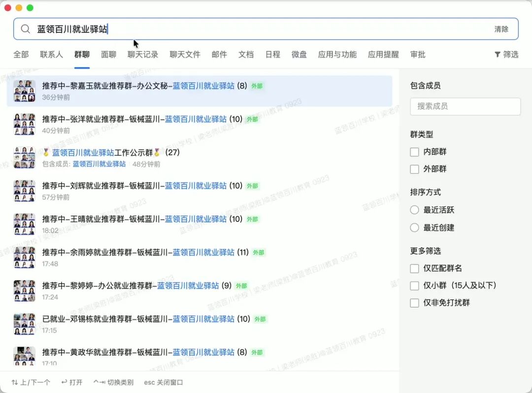The image size is (532, 393).
Task: Click the magnifier search icon
Action: tap(26, 29)
